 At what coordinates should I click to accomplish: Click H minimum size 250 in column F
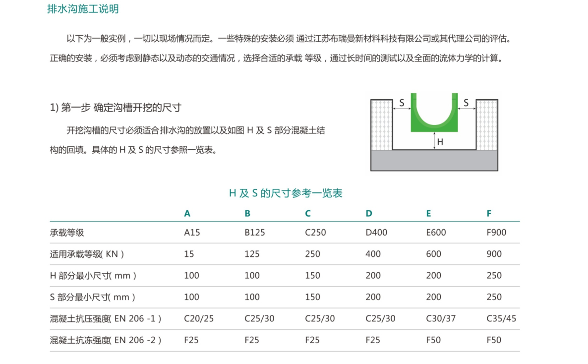pyautogui.click(x=494, y=276)
